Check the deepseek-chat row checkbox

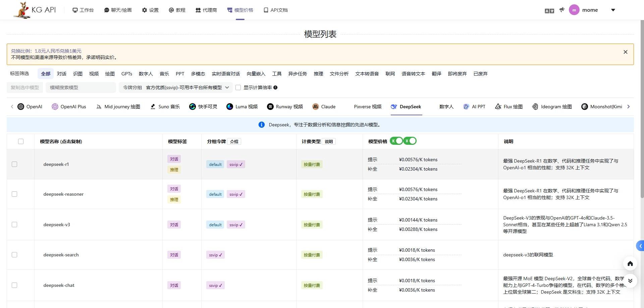tap(14, 285)
